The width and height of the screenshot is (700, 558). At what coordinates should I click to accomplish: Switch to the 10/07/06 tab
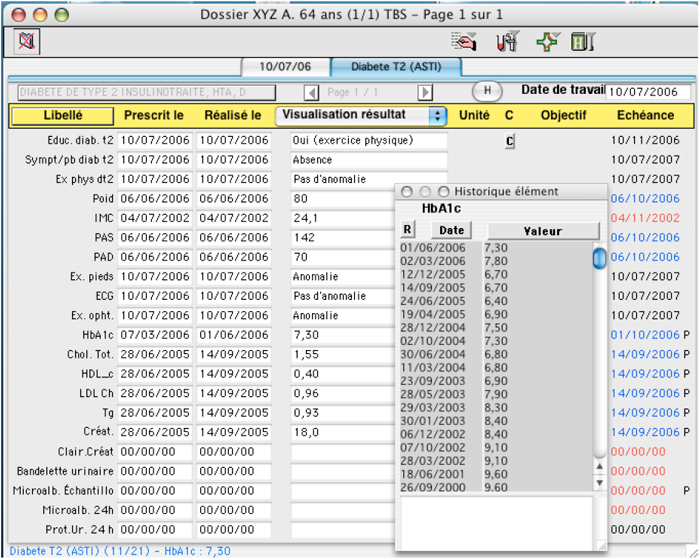click(285, 67)
